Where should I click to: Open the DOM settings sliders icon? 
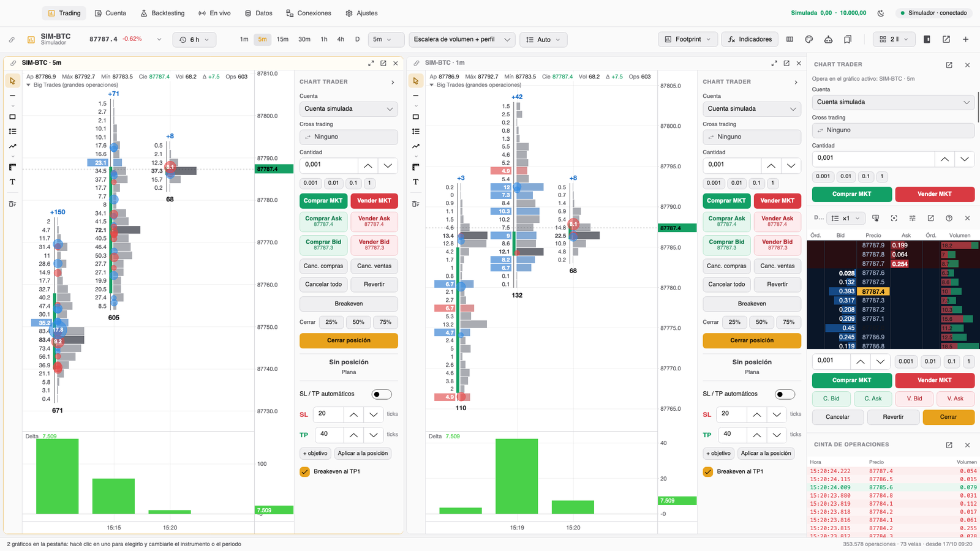point(912,218)
